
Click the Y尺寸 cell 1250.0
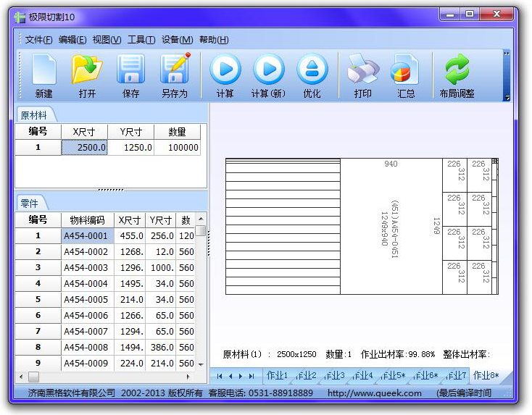pyautogui.click(x=131, y=148)
